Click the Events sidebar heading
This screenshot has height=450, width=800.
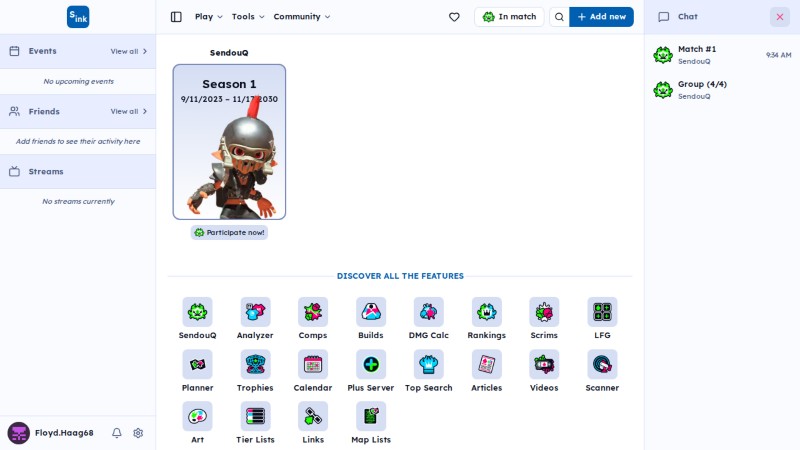point(42,51)
